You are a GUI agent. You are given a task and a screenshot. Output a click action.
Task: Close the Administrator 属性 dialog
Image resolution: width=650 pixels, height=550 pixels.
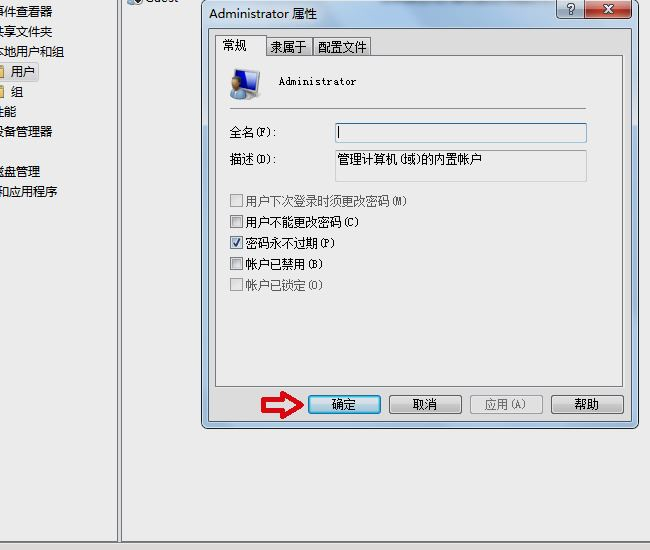608,9
